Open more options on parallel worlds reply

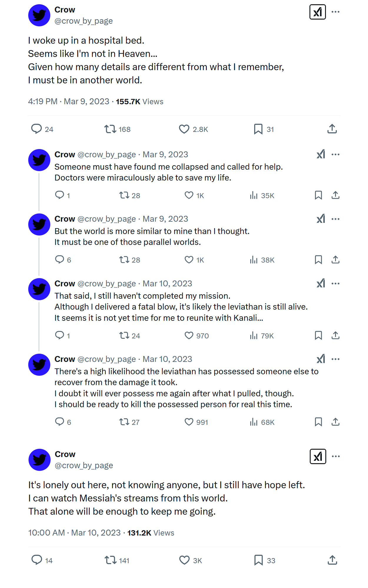(x=335, y=219)
